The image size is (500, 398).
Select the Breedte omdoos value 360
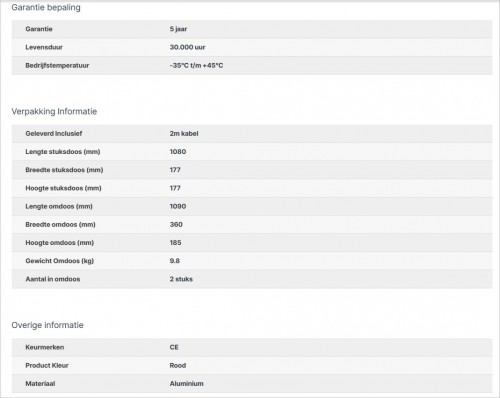pos(176,224)
